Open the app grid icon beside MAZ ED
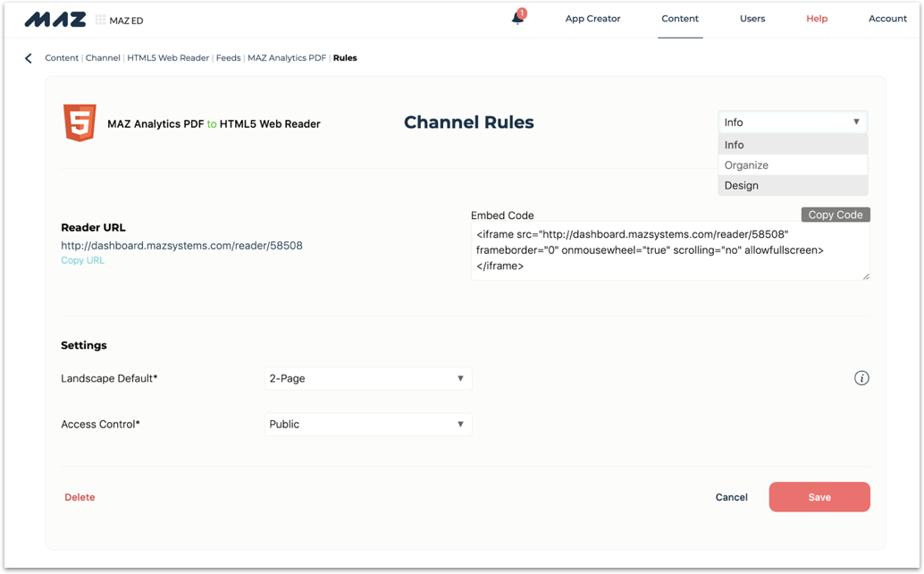 pyautogui.click(x=100, y=20)
